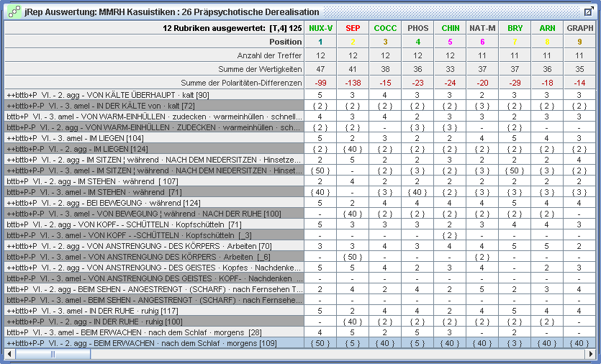Click the COCC column header
601x364 pixels.
point(385,28)
